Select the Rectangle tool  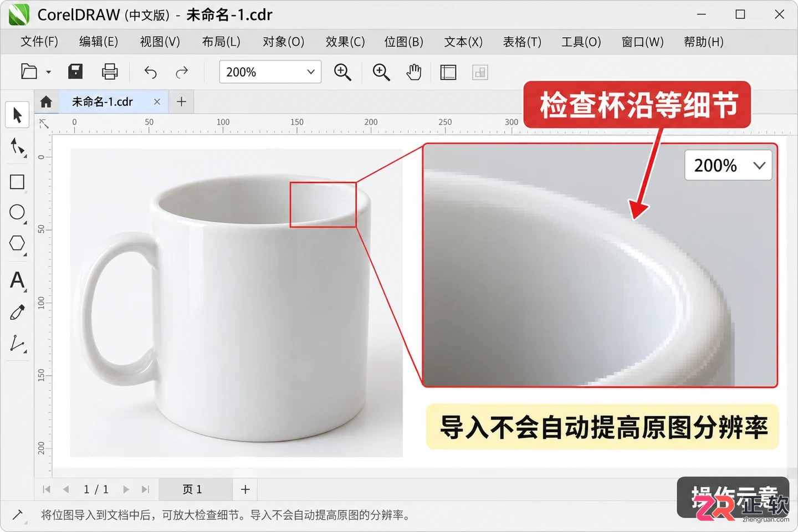17,182
